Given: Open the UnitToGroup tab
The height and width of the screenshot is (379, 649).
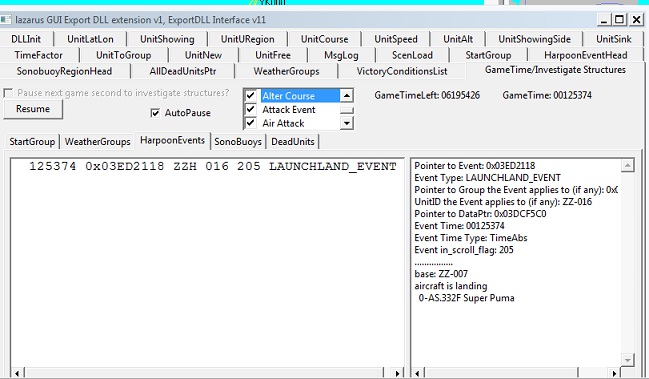Looking at the screenshot, I should 123,55.
